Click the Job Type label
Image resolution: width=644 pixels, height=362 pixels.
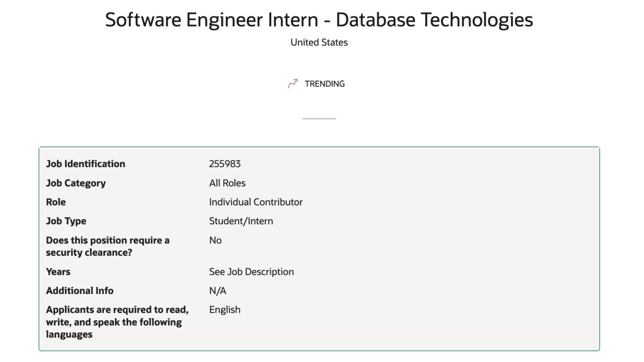tap(66, 221)
